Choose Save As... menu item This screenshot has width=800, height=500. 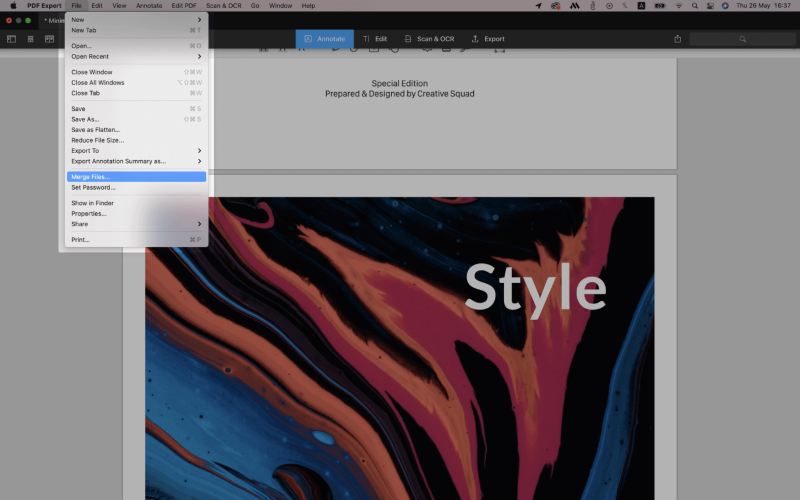coord(136,119)
